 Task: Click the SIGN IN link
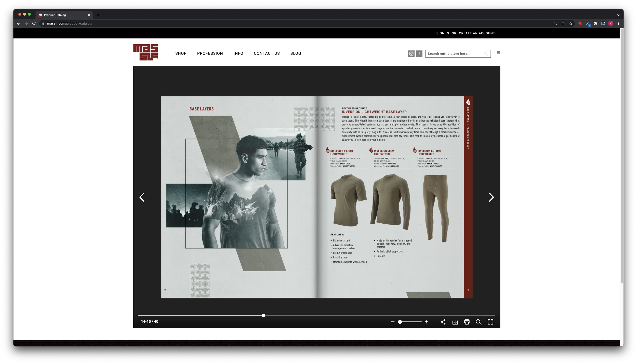(x=443, y=33)
